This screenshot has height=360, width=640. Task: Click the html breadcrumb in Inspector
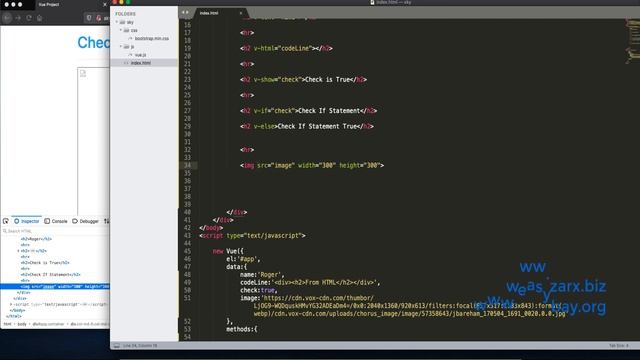(x=7, y=324)
